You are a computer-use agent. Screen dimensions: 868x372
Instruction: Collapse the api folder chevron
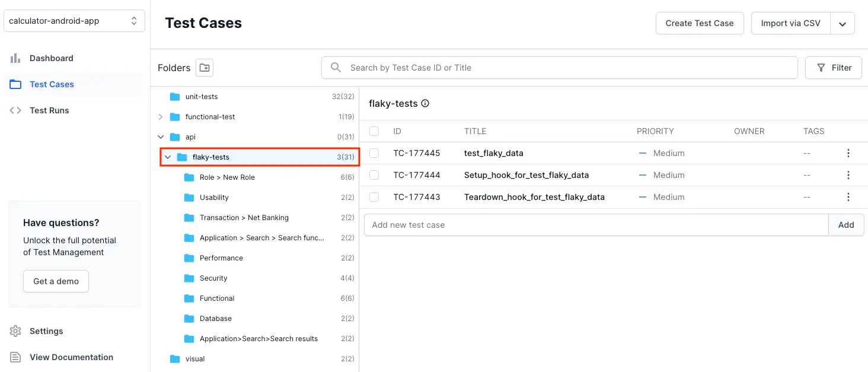click(161, 137)
